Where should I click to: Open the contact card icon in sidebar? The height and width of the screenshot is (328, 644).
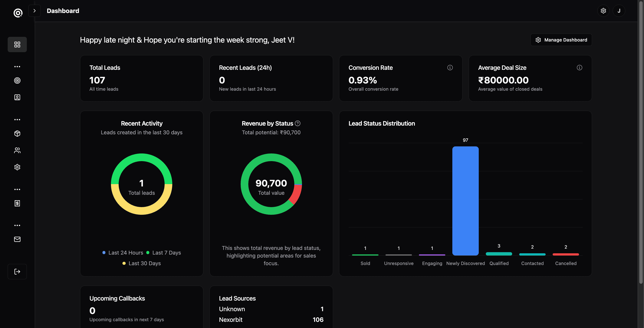[x=17, y=97]
